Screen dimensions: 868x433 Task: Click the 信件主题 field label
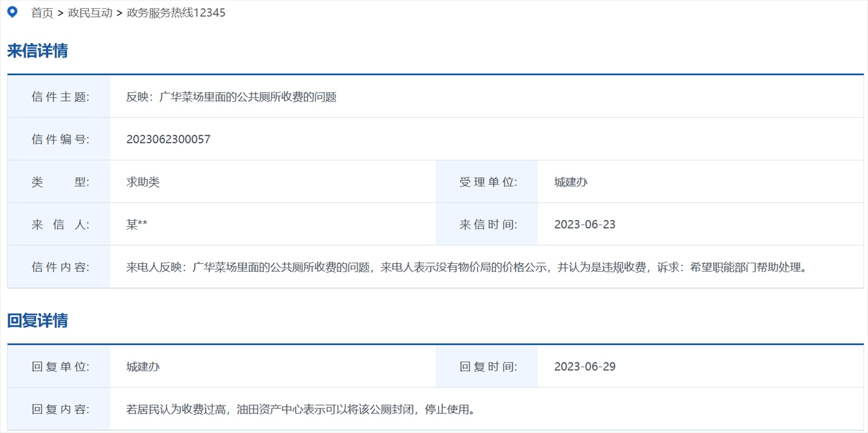pyautogui.click(x=60, y=97)
